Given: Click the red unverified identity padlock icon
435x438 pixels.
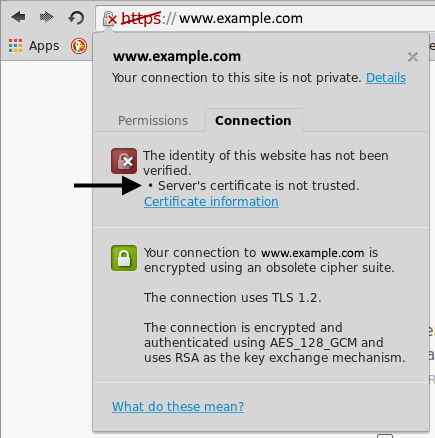Looking at the screenshot, I should click(x=124, y=161).
